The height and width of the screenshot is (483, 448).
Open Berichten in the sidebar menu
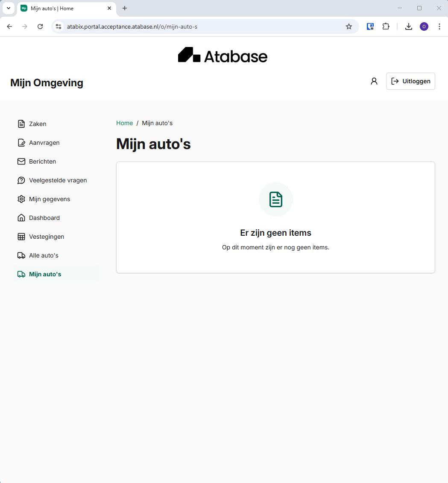coord(56,161)
